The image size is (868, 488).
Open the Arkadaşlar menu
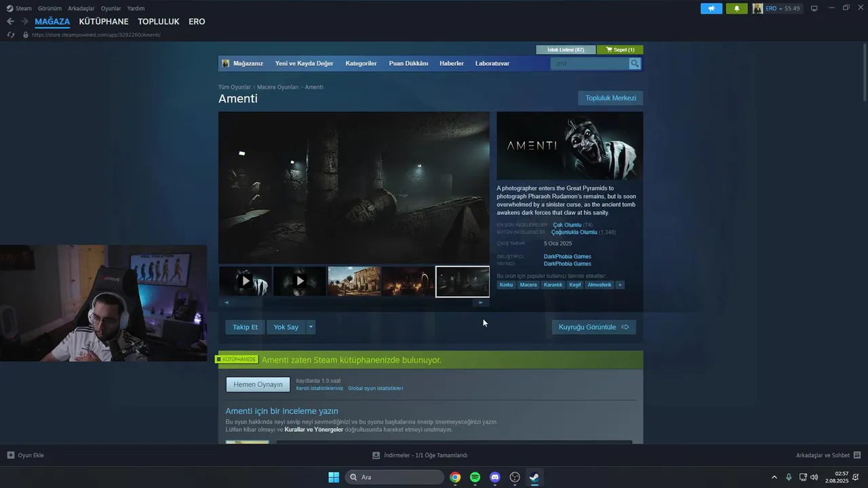tap(81, 8)
